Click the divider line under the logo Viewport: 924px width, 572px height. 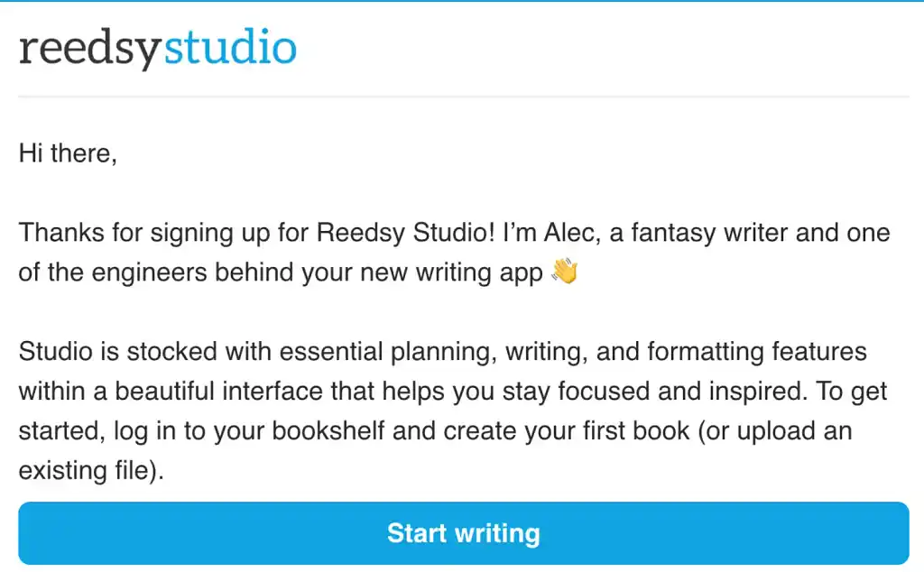tap(462, 91)
